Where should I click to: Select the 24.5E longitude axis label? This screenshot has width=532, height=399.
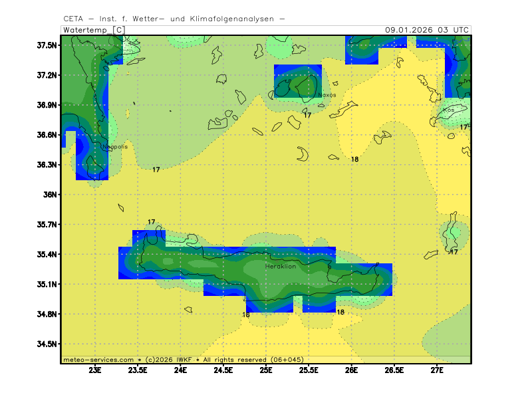tap(223, 370)
